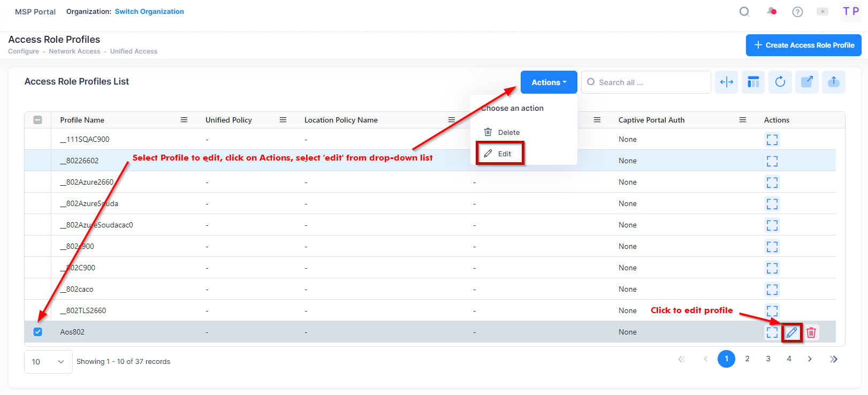This screenshot has width=868, height=395.
Task: Uncheck the Aos802 row checkbox
Action: pos(37,332)
